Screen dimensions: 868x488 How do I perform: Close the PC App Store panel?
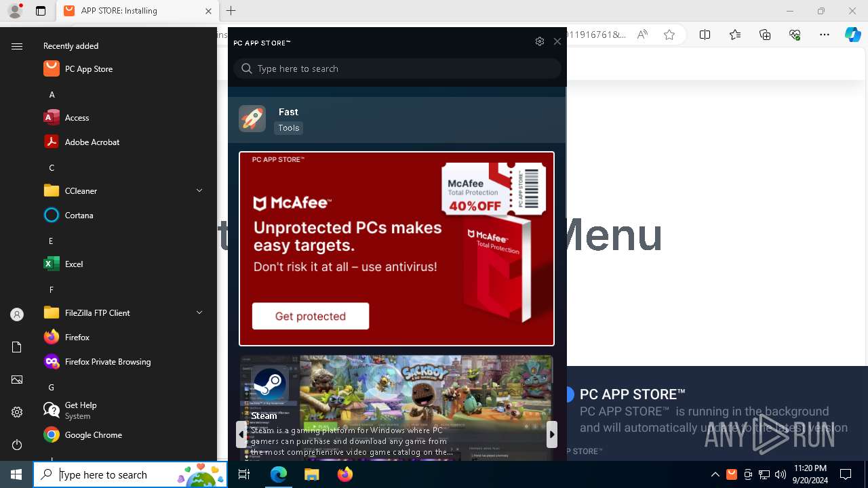click(557, 41)
